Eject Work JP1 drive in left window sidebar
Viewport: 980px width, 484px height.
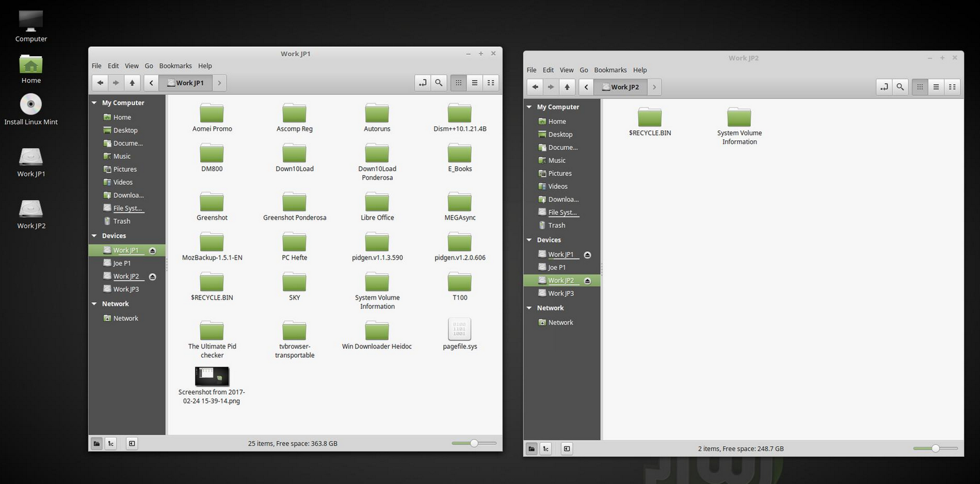click(152, 251)
